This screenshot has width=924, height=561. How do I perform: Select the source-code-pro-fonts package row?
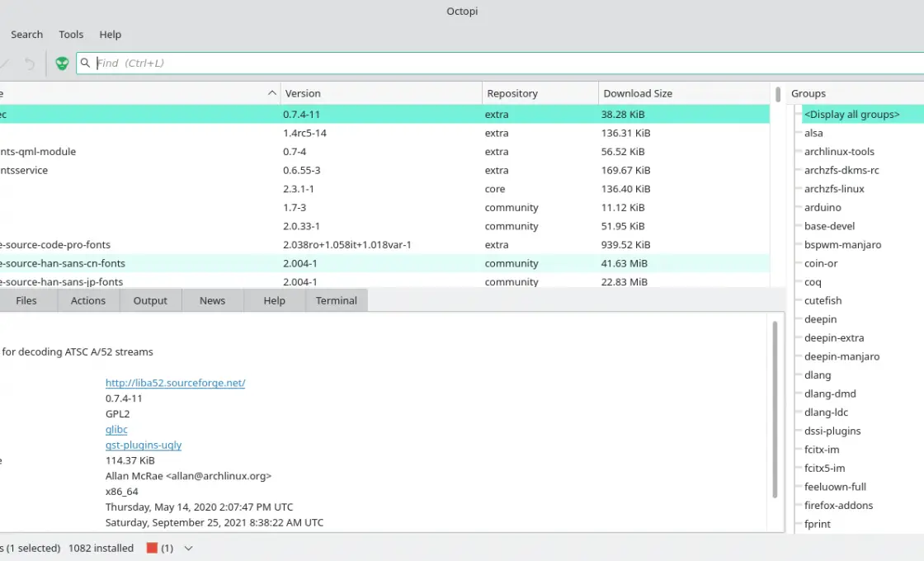[x=384, y=244]
